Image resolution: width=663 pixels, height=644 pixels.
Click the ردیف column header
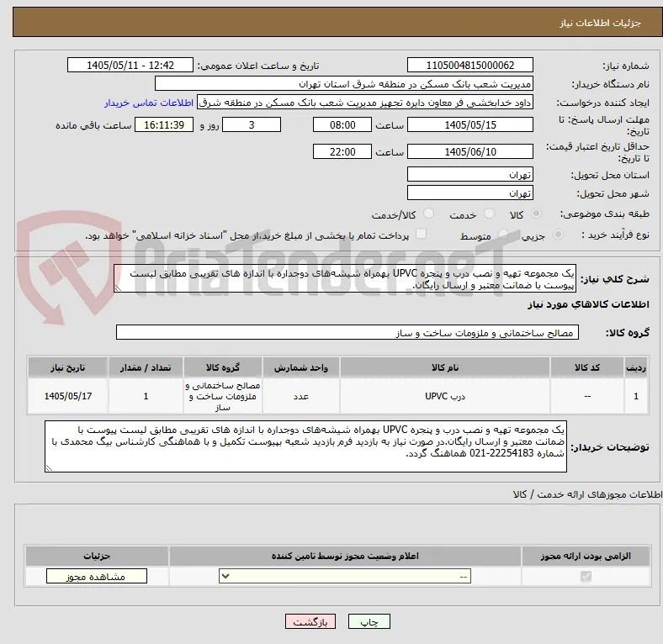click(x=636, y=367)
